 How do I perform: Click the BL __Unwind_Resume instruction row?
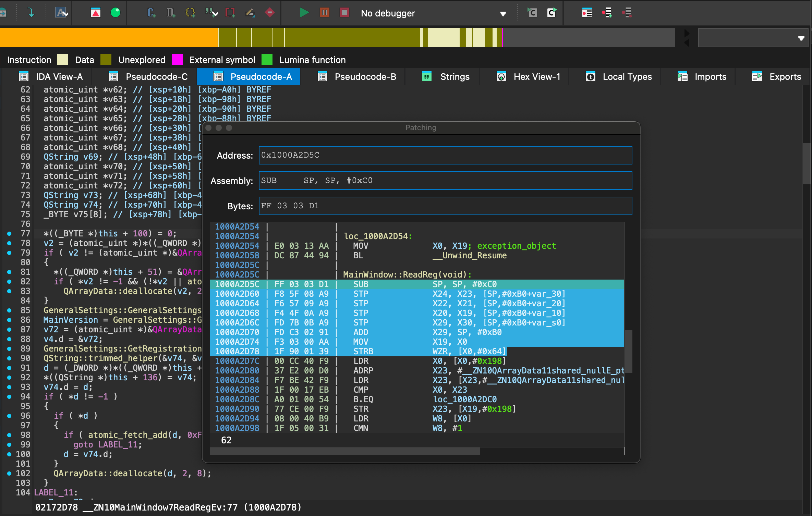pos(417,256)
